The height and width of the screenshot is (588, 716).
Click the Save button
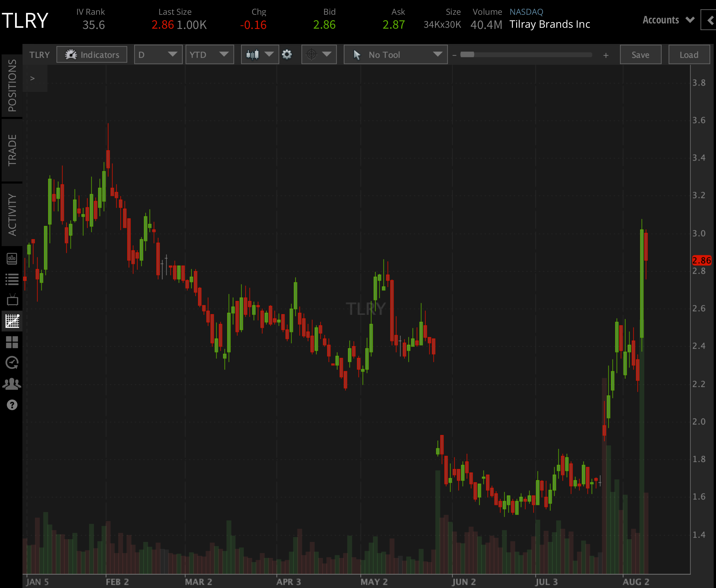click(x=641, y=54)
